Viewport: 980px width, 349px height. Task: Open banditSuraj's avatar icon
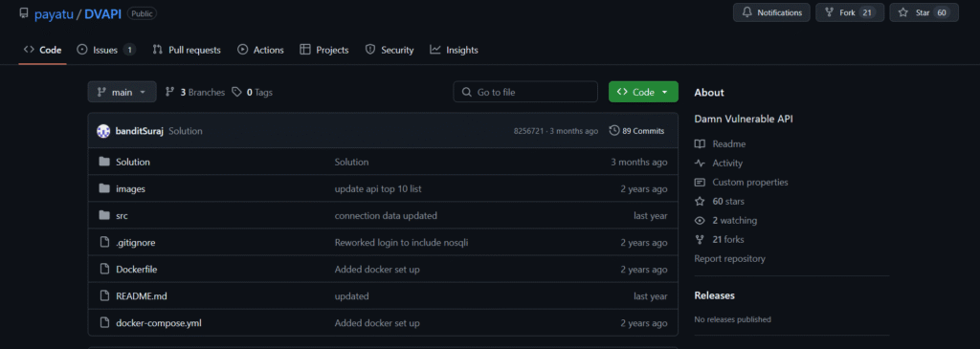tap(103, 131)
